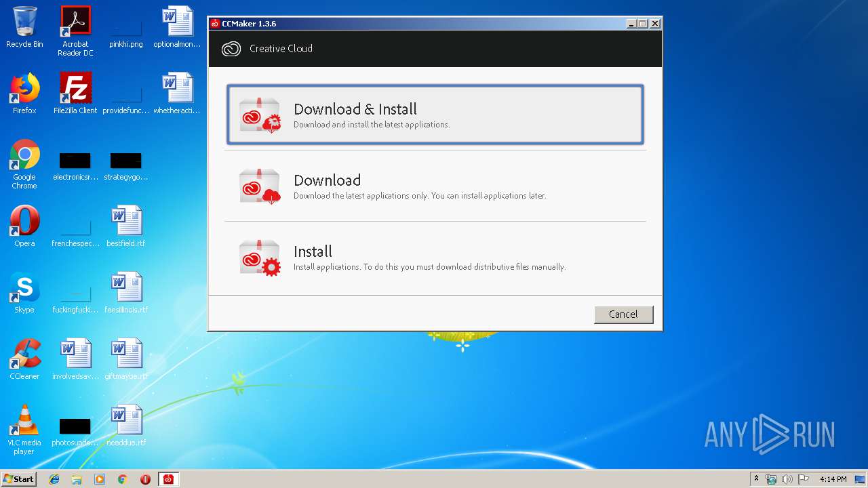This screenshot has width=868, height=488.
Task: Select the involvedsav... Word document
Action: click(75, 359)
